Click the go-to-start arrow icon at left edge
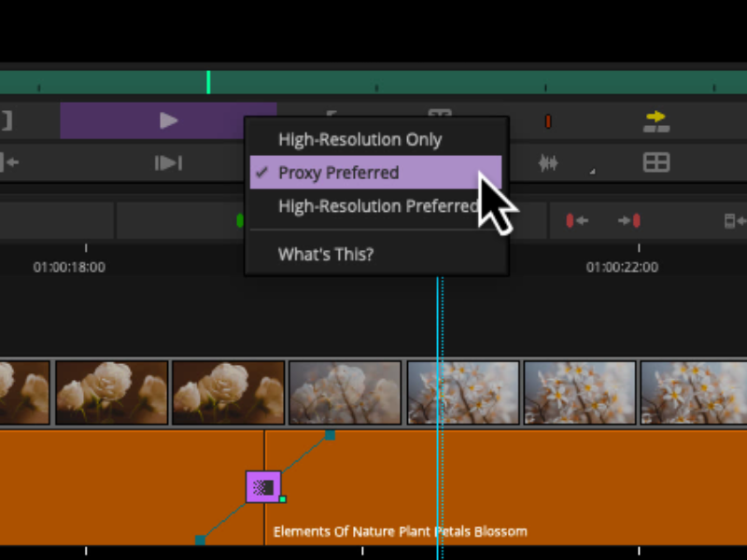This screenshot has height=560, width=747. click(9, 162)
